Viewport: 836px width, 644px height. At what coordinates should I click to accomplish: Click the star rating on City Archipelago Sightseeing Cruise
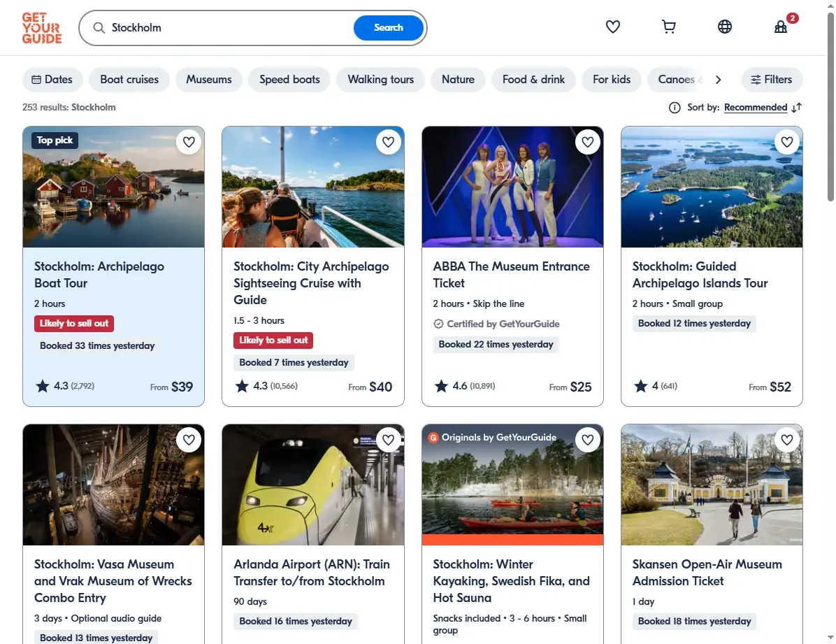coord(266,386)
